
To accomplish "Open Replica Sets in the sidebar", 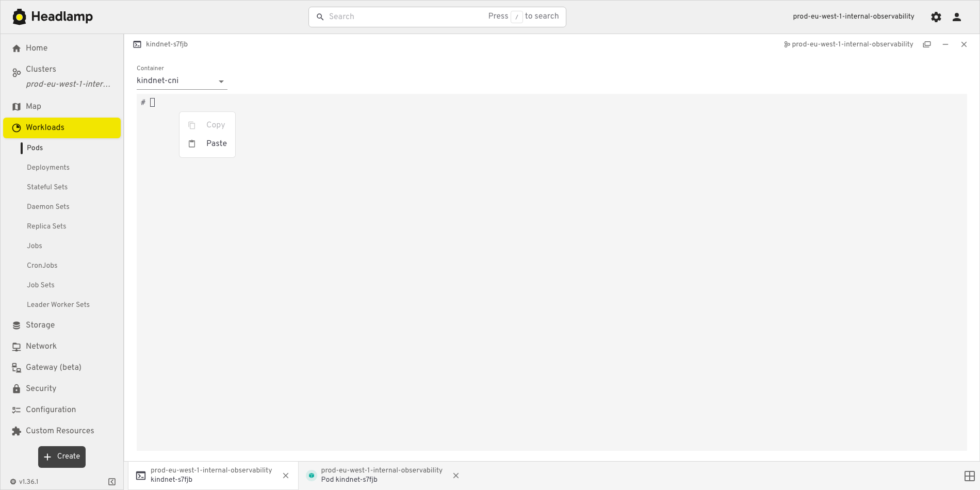I will coord(46,226).
